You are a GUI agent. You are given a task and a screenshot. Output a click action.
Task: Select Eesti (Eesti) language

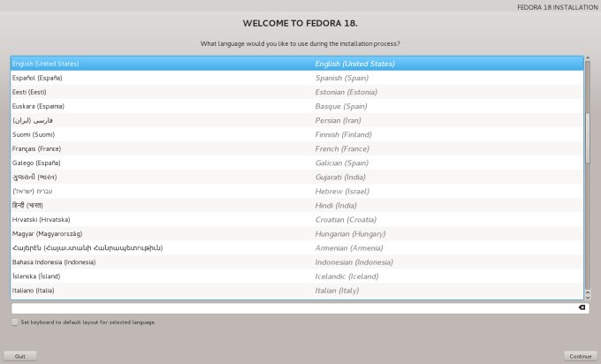pyautogui.click(x=297, y=92)
